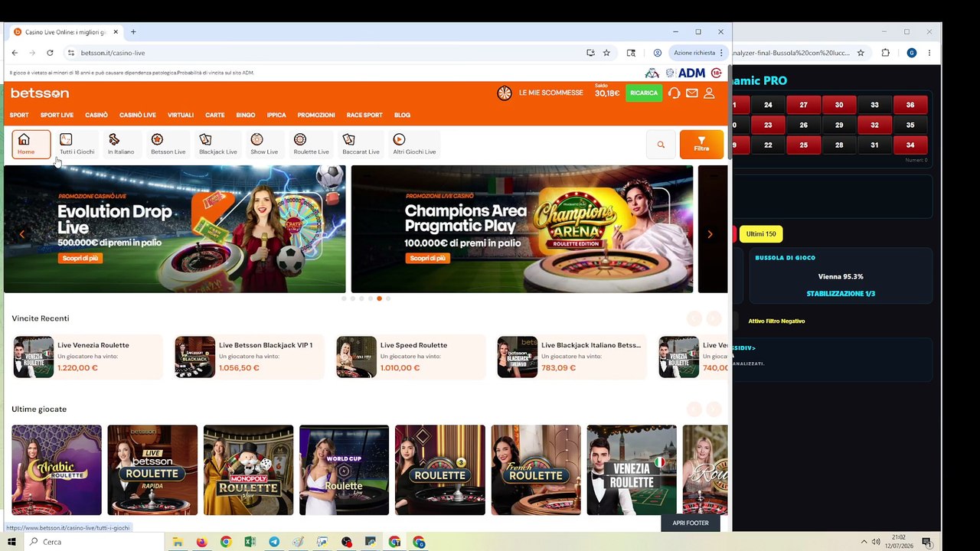Open the Betsson Live category
980x551 pixels.
(x=168, y=145)
